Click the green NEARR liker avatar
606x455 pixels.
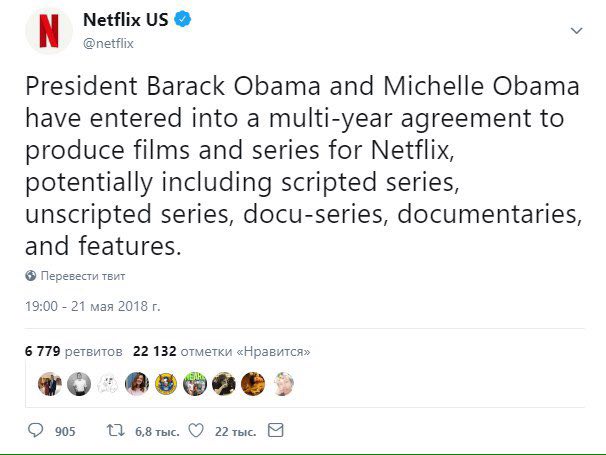pos(195,384)
